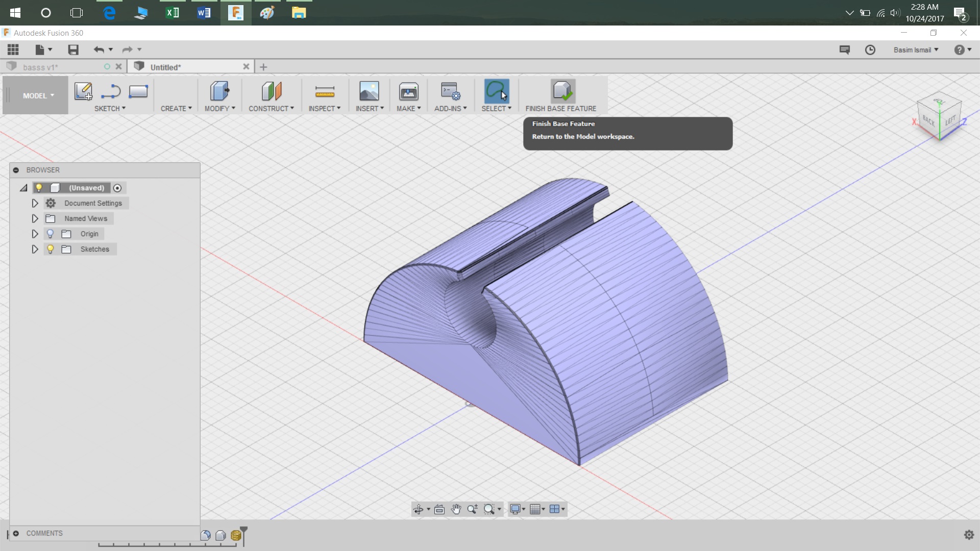
Task: Open the MAKE menu
Action: click(409, 109)
